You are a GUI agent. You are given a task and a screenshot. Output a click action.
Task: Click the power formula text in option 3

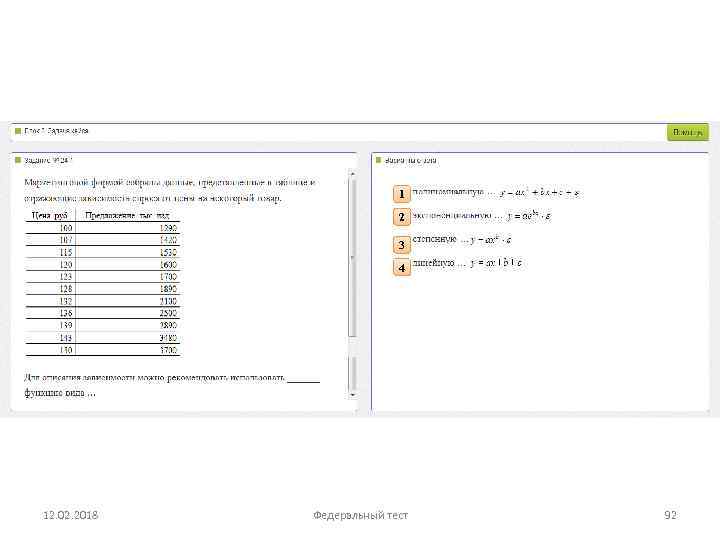490,240
